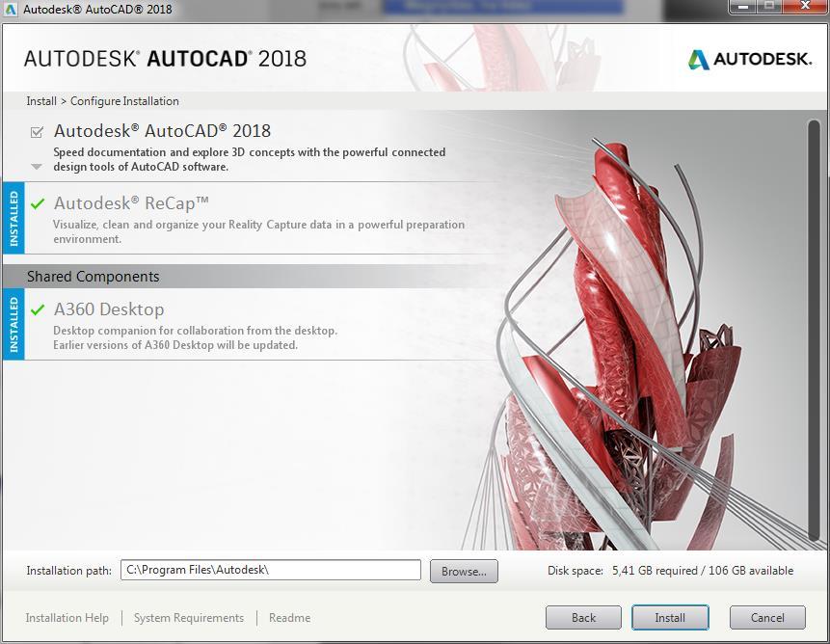
Task: Toggle the Autodesk AutoCAD 2018 checkbox
Action: coord(37,132)
